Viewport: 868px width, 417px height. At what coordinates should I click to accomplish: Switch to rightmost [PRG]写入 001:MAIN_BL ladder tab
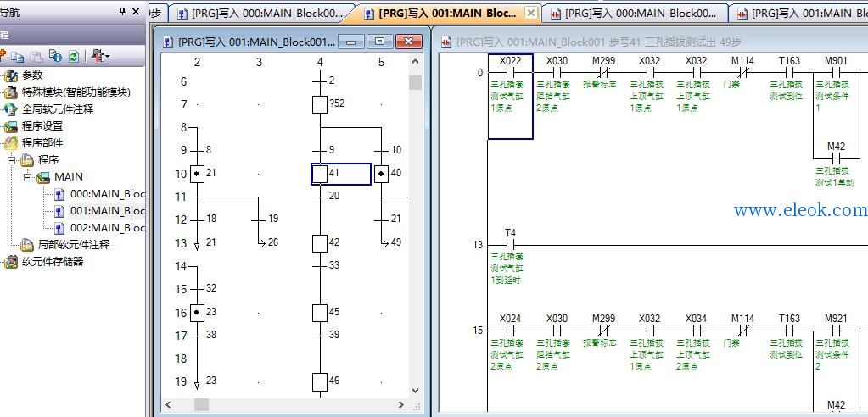[x=800, y=14]
